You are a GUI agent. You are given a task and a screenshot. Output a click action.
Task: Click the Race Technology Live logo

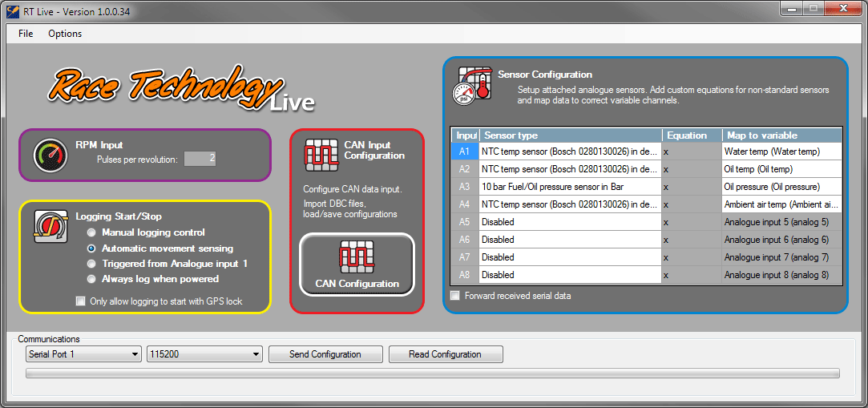(180, 88)
